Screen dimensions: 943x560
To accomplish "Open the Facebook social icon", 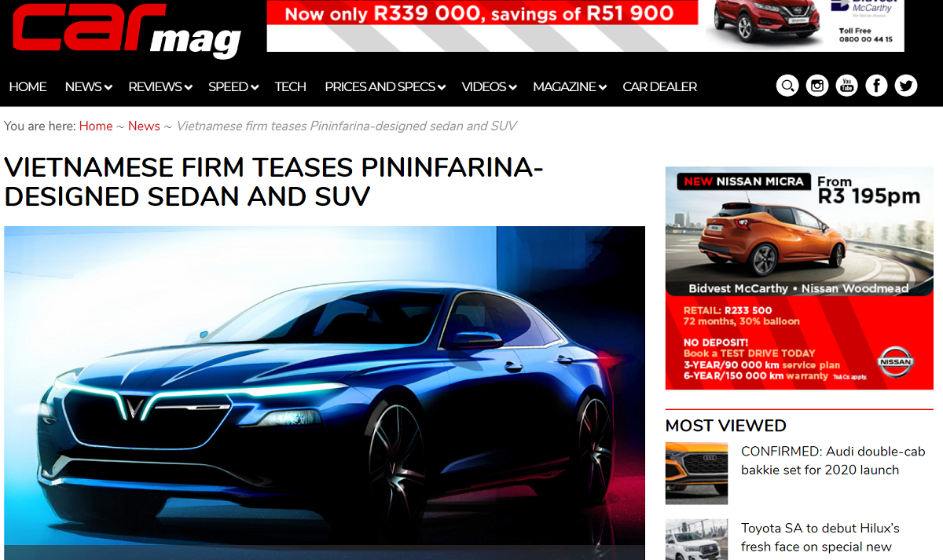I will (x=876, y=86).
